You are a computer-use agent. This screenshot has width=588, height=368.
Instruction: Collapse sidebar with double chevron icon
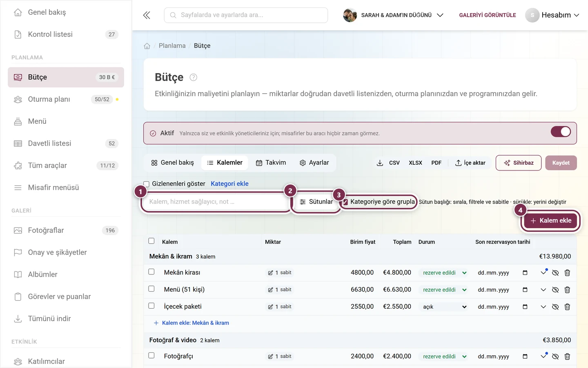[147, 15]
